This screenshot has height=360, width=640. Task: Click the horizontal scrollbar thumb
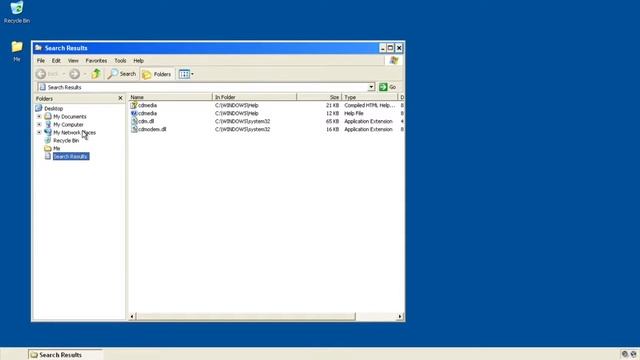pos(245,316)
